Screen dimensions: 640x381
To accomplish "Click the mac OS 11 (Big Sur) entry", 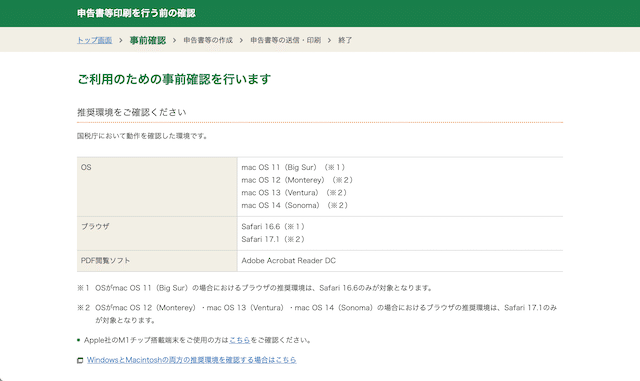I will (x=294, y=167).
